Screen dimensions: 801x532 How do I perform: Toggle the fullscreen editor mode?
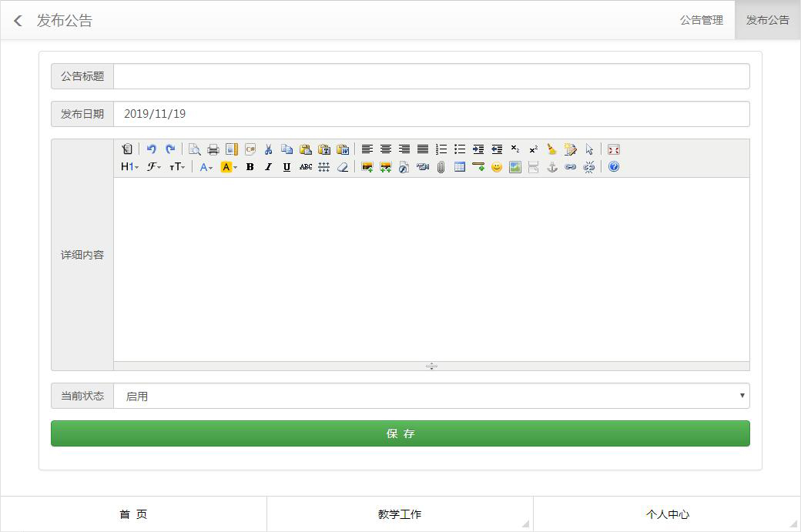(614, 149)
